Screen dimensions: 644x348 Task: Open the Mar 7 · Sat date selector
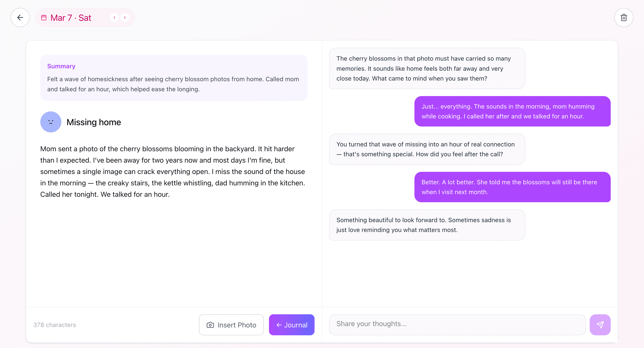[71, 18]
